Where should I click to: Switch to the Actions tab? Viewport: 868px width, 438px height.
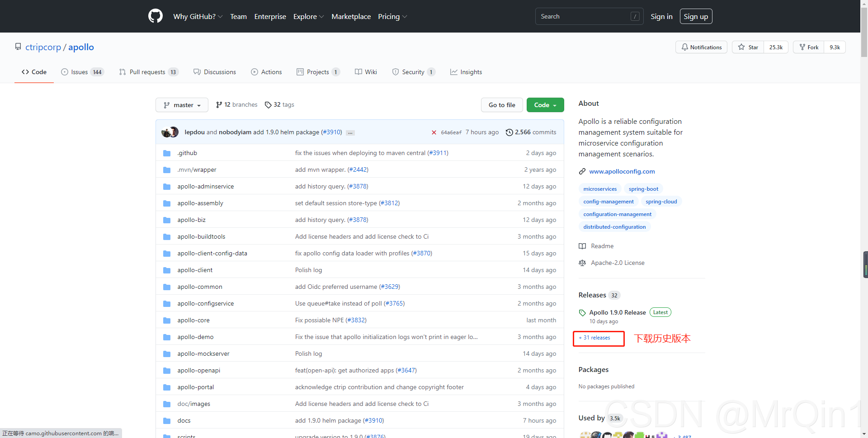pyautogui.click(x=266, y=72)
